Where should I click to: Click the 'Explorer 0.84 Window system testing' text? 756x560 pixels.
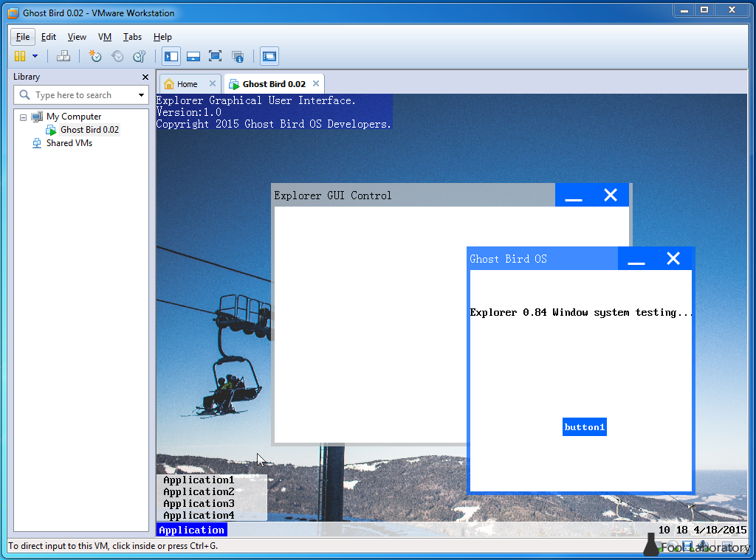581,312
